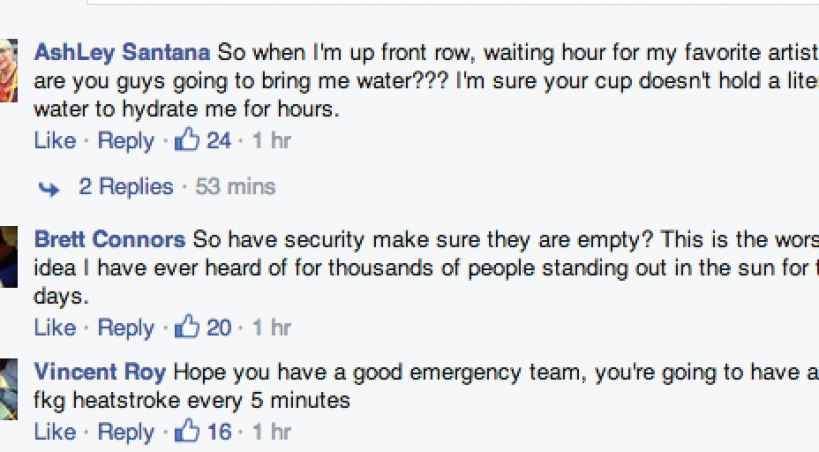Click the 1 hr timestamp on AshLey's comment
This screenshot has width=819, height=452.
(x=271, y=141)
